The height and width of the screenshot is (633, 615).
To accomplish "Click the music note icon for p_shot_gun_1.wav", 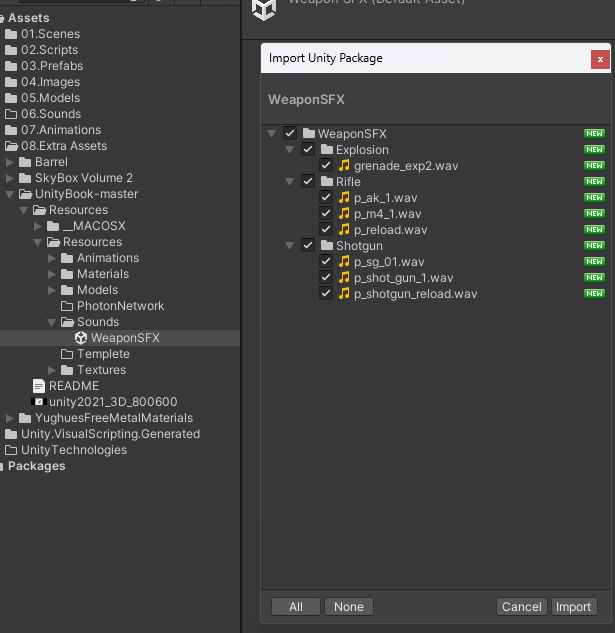I will (x=344, y=278).
